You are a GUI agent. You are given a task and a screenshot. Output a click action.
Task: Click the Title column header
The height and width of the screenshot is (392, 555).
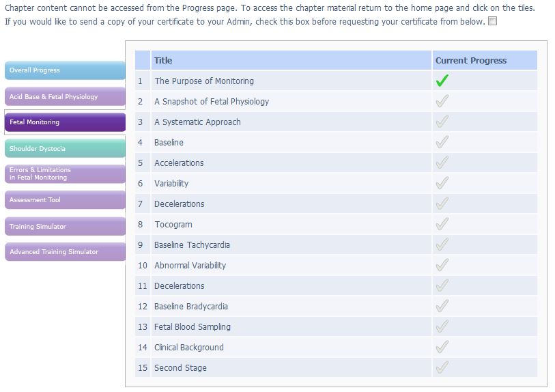click(163, 60)
